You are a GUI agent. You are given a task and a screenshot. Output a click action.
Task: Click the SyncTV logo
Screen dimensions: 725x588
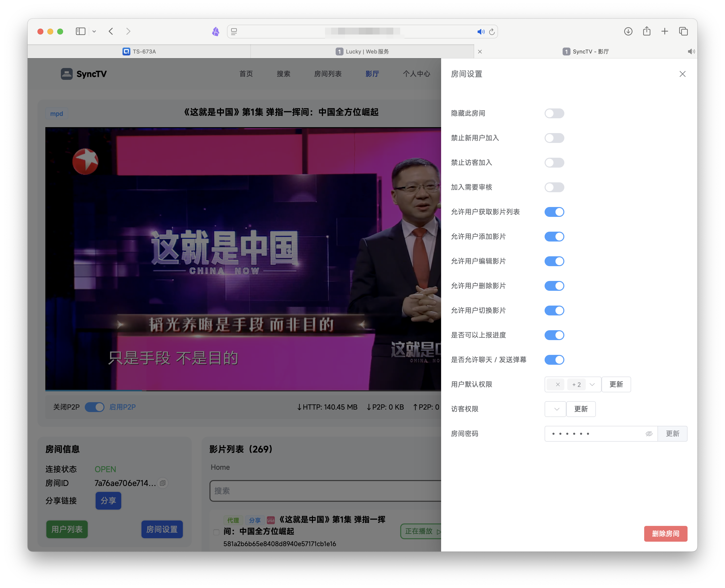84,74
